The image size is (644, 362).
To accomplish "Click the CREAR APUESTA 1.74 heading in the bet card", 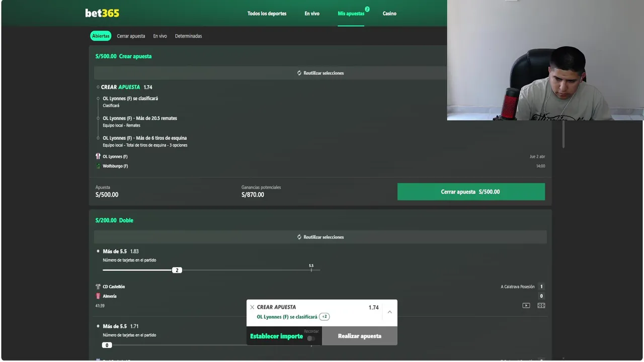I will pyautogui.click(x=126, y=87).
